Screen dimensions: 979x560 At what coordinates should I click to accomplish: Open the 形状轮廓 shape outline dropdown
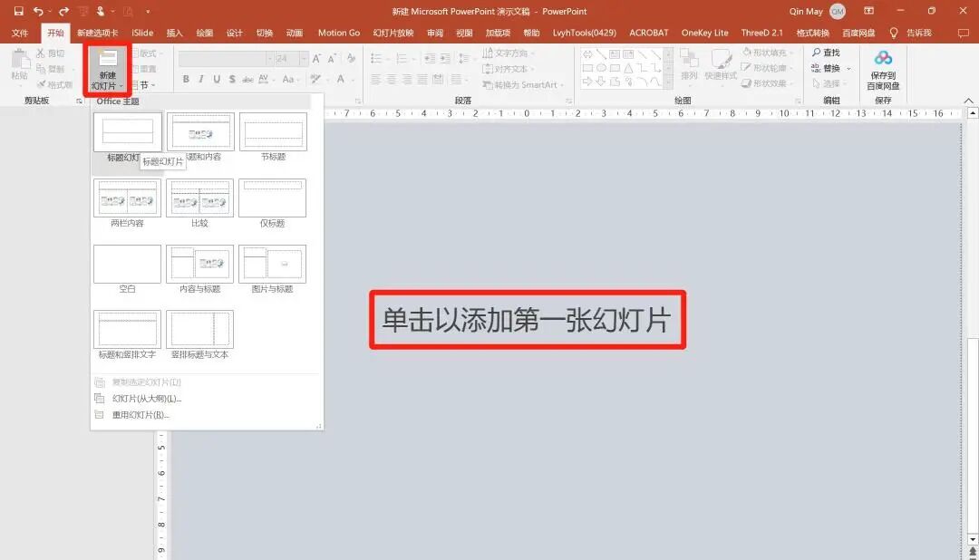(x=768, y=68)
